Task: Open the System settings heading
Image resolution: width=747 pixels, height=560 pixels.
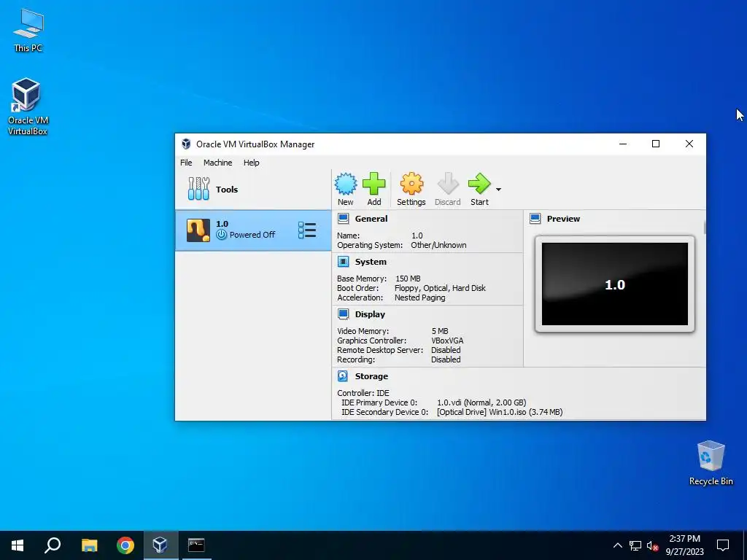Action: (371, 262)
